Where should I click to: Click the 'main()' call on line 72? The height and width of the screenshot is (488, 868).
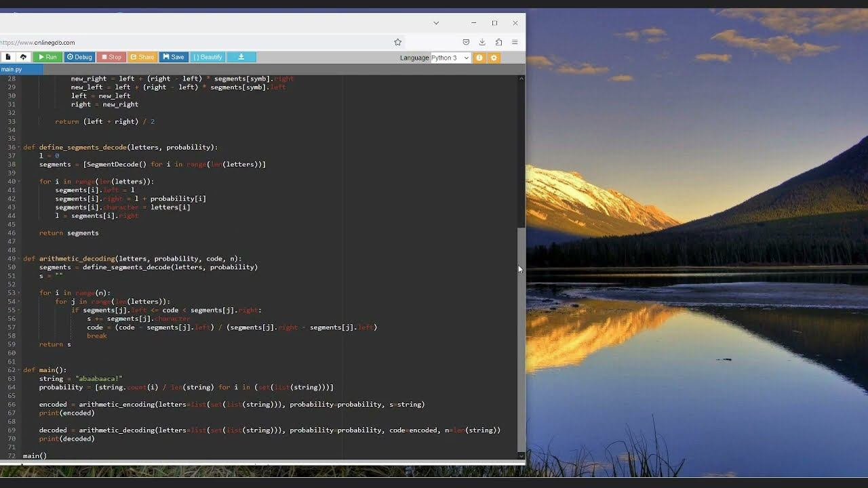pyautogui.click(x=35, y=455)
